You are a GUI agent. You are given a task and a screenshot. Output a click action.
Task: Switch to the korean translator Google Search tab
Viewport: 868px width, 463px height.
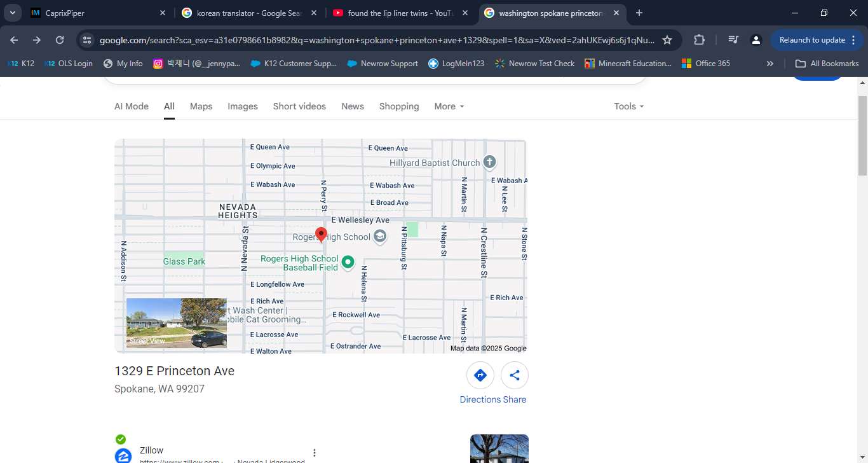tap(249, 13)
